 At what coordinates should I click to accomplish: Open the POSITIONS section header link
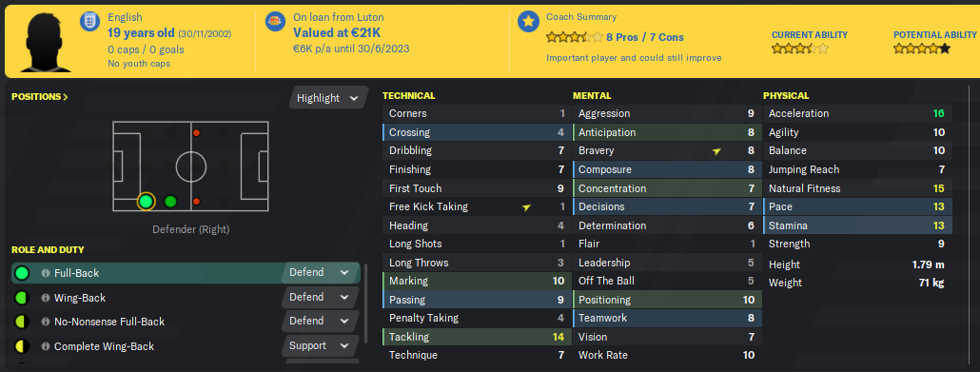40,97
